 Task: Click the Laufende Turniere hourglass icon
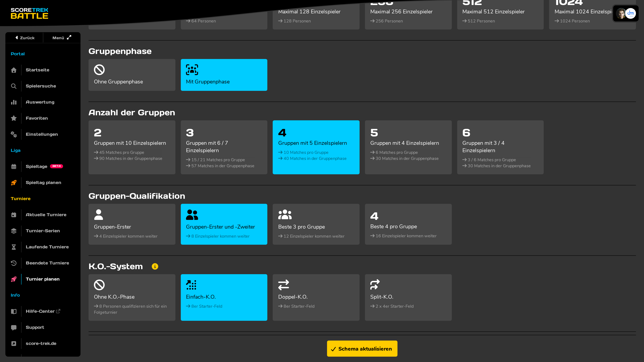14,247
